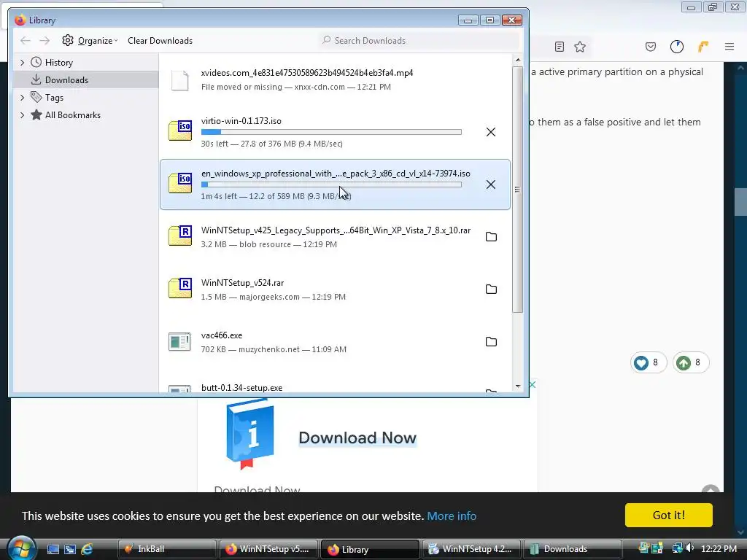Click the downloads list scroll up arrow
747x560 pixels.
pyautogui.click(x=518, y=60)
